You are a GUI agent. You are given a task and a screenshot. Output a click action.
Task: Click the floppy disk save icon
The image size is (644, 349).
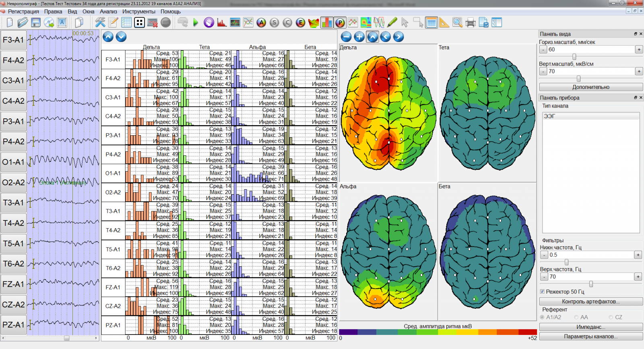36,23
